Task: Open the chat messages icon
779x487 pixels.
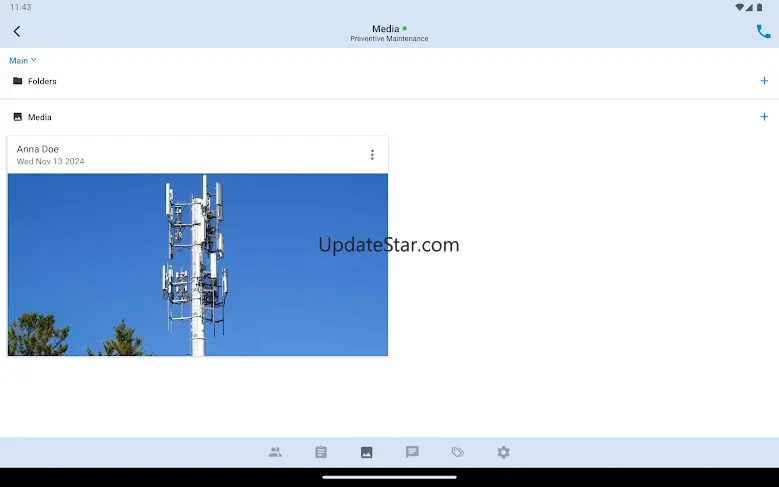Action: coord(412,452)
